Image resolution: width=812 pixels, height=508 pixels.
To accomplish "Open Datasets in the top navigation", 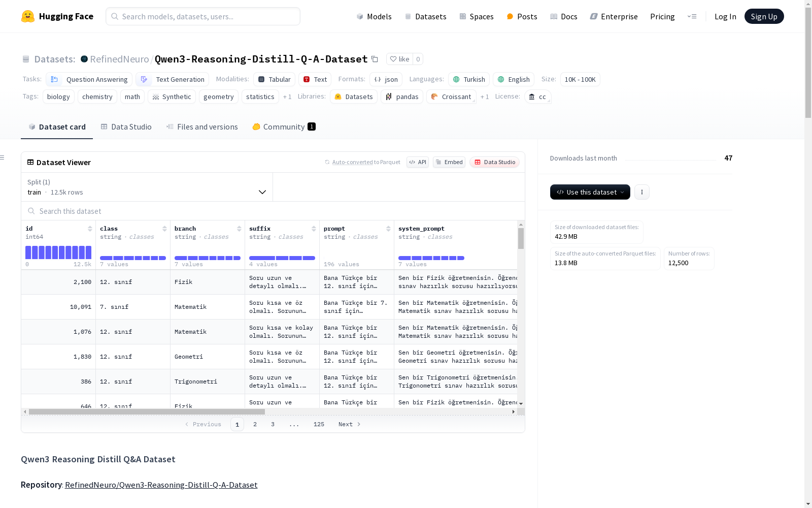I will click(425, 16).
